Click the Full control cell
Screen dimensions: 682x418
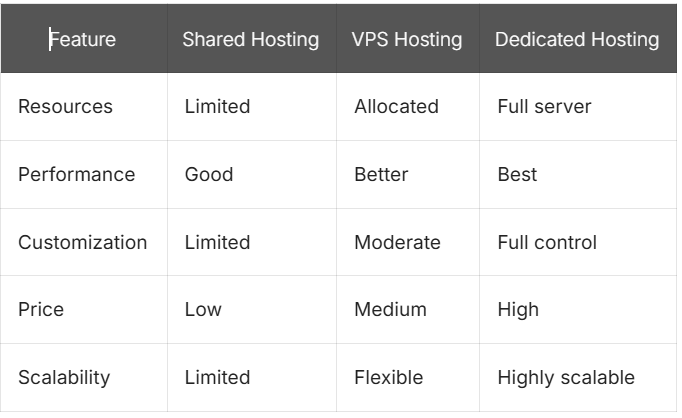point(547,242)
